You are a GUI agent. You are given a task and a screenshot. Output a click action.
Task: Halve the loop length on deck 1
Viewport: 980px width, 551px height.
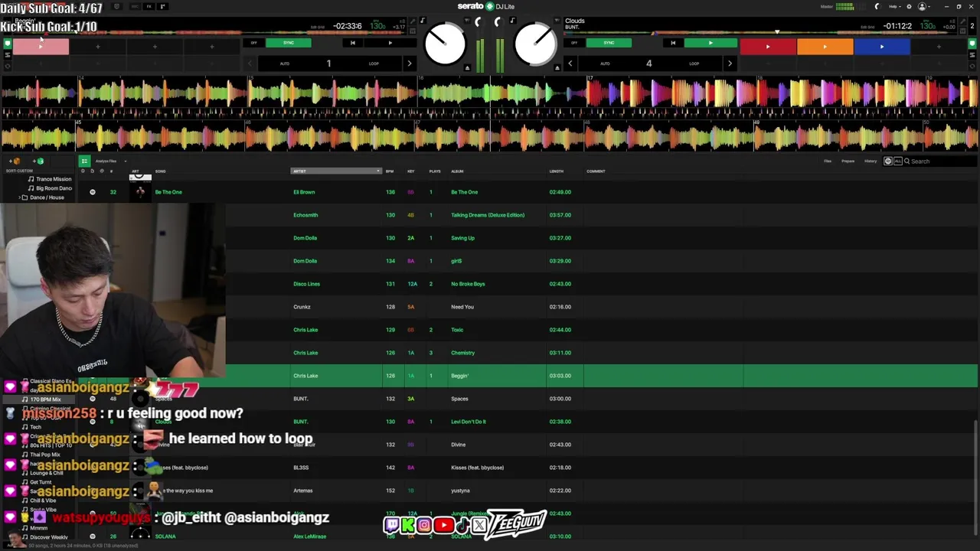(x=249, y=64)
